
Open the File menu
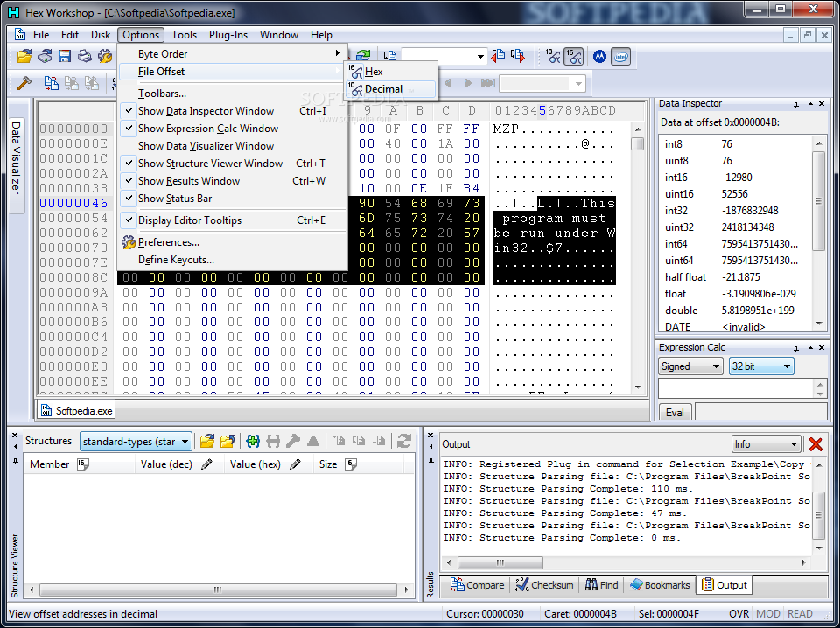pyautogui.click(x=41, y=35)
